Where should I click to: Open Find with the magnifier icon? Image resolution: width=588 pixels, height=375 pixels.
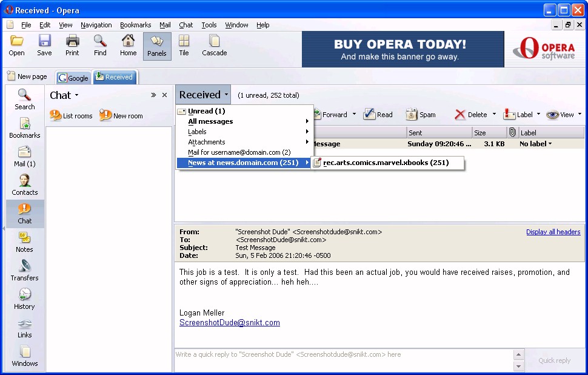pos(100,41)
